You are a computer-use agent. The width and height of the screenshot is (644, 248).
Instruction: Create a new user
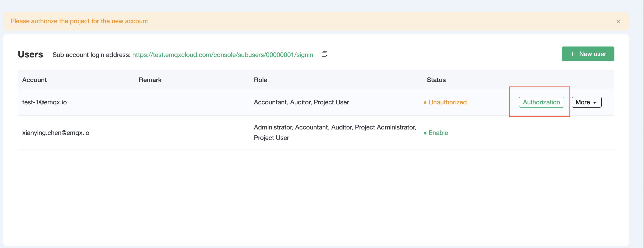pos(588,54)
